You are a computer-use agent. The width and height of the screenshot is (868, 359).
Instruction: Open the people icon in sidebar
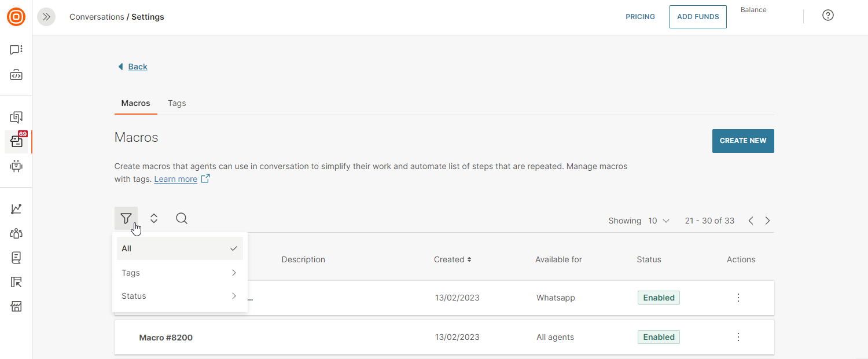click(x=16, y=233)
